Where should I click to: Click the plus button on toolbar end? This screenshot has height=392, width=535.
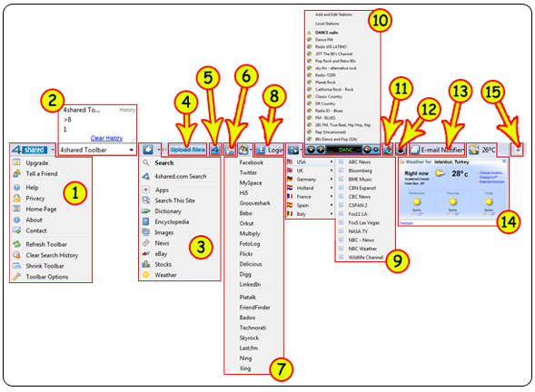click(x=518, y=150)
